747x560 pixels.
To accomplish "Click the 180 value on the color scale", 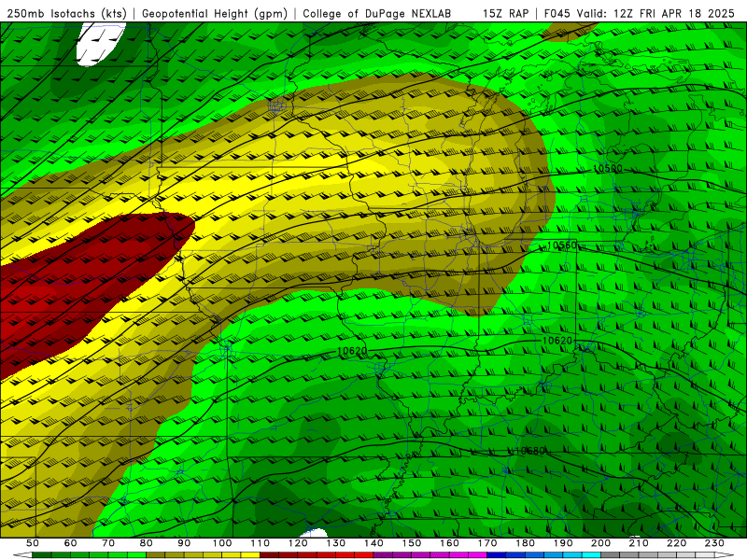I will tap(525, 543).
